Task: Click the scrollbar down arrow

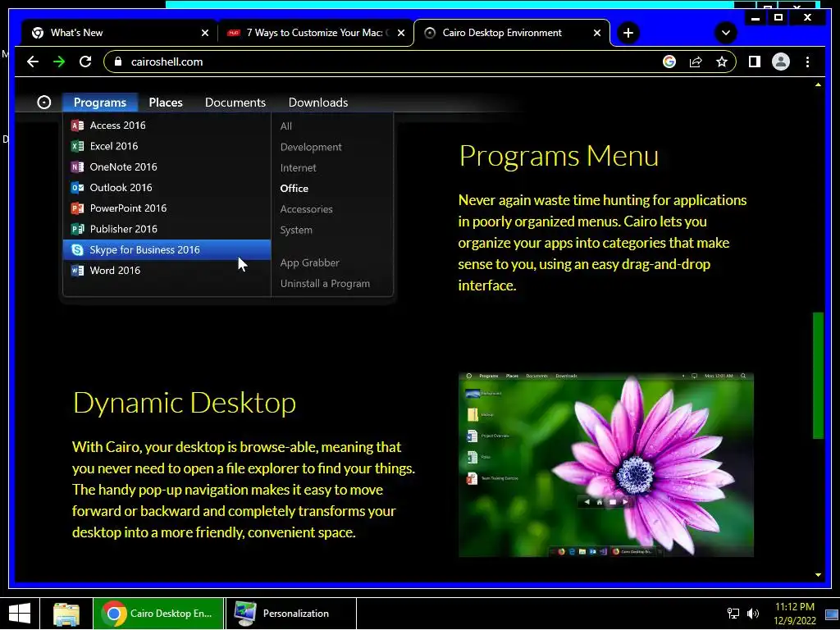Action: tap(818, 575)
